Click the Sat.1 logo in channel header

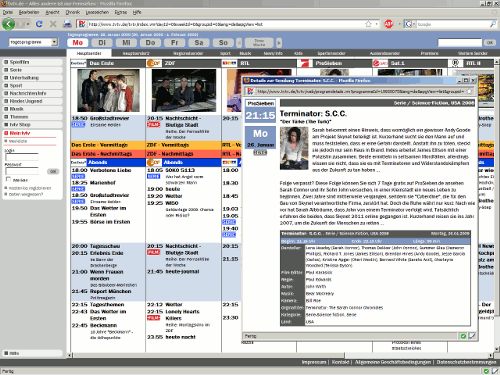click(380, 63)
